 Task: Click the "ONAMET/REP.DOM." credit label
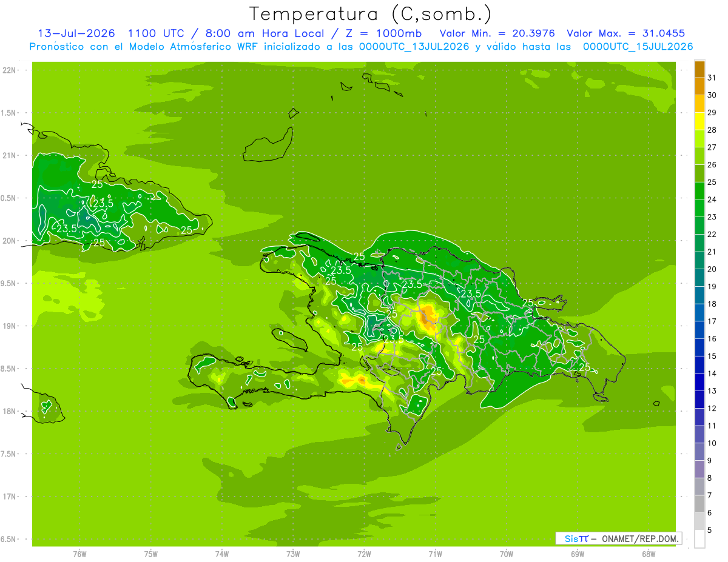pos(641,538)
